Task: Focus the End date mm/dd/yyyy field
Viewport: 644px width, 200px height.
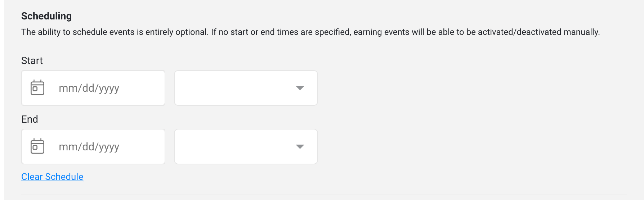Action: tap(93, 147)
